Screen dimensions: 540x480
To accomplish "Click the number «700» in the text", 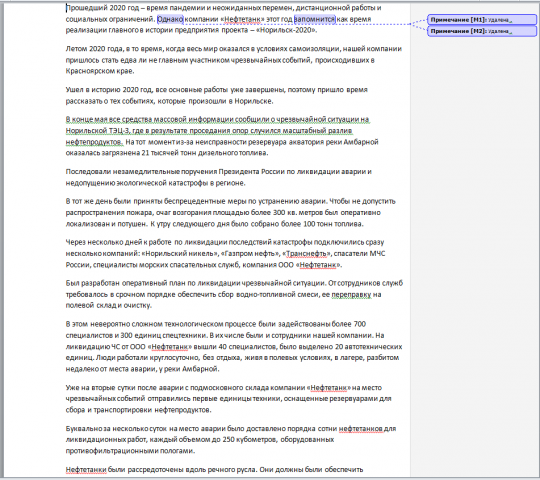I will [360, 324].
